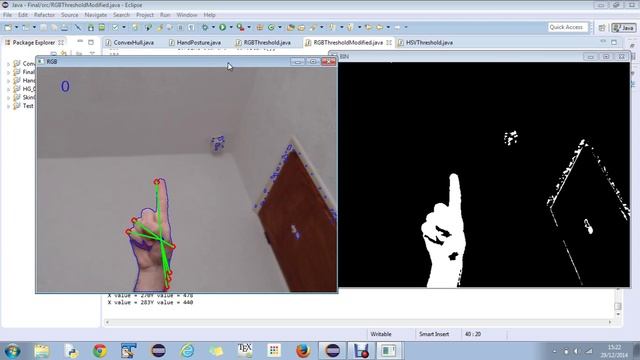This screenshot has height=360, width=640.
Task: Open the Edit menu
Action: point(23,15)
